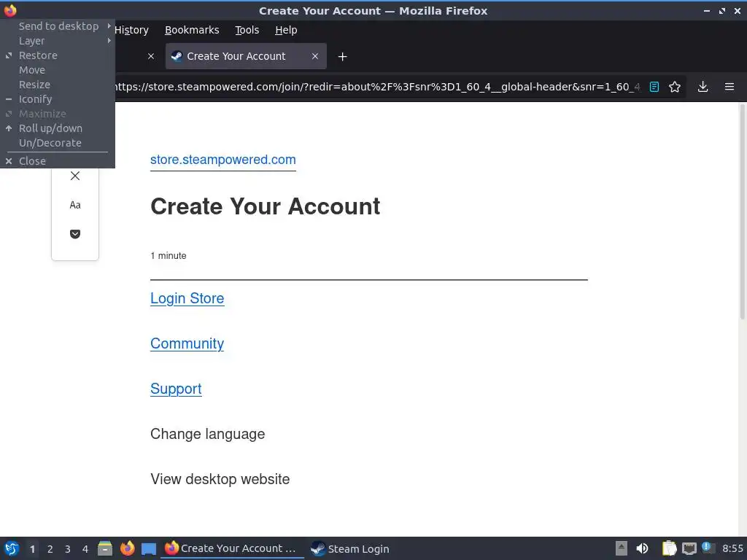
Task: Follow the Community link
Action: click(x=187, y=343)
